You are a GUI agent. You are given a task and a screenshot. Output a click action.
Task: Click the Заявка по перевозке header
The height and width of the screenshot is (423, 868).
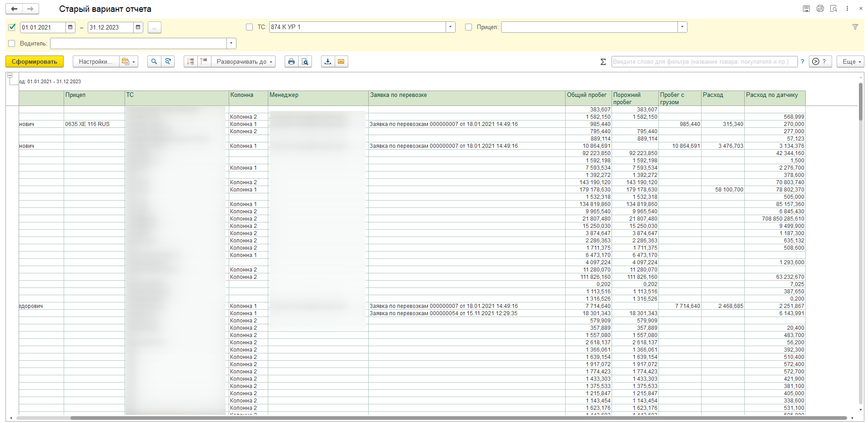click(x=467, y=98)
